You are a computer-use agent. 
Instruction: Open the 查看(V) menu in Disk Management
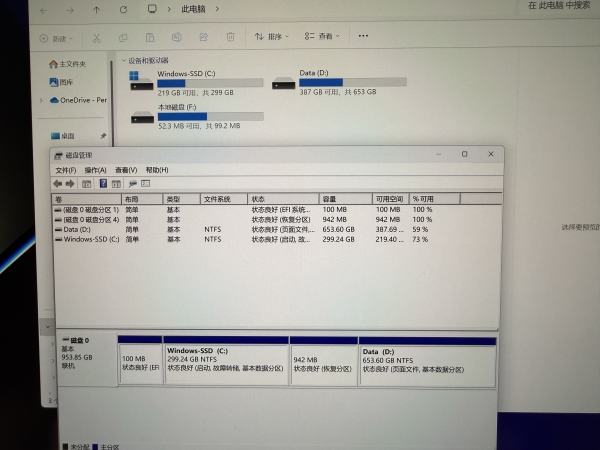pos(126,170)
